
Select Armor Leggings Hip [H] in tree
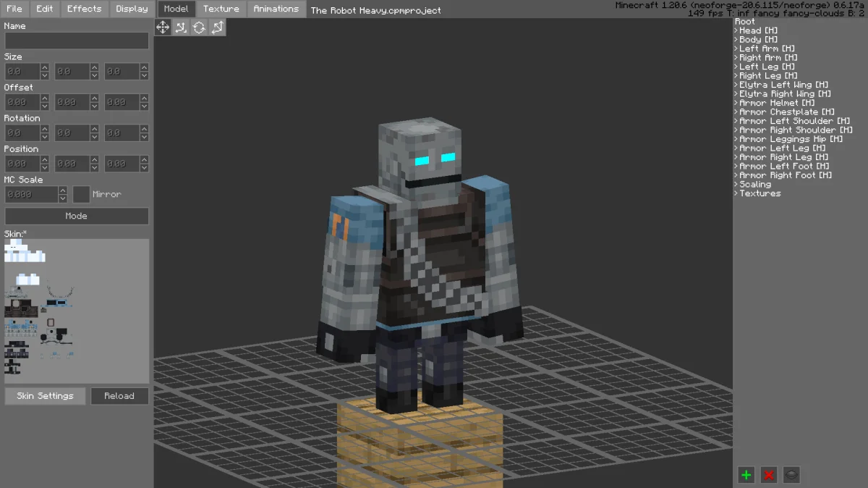791,139
